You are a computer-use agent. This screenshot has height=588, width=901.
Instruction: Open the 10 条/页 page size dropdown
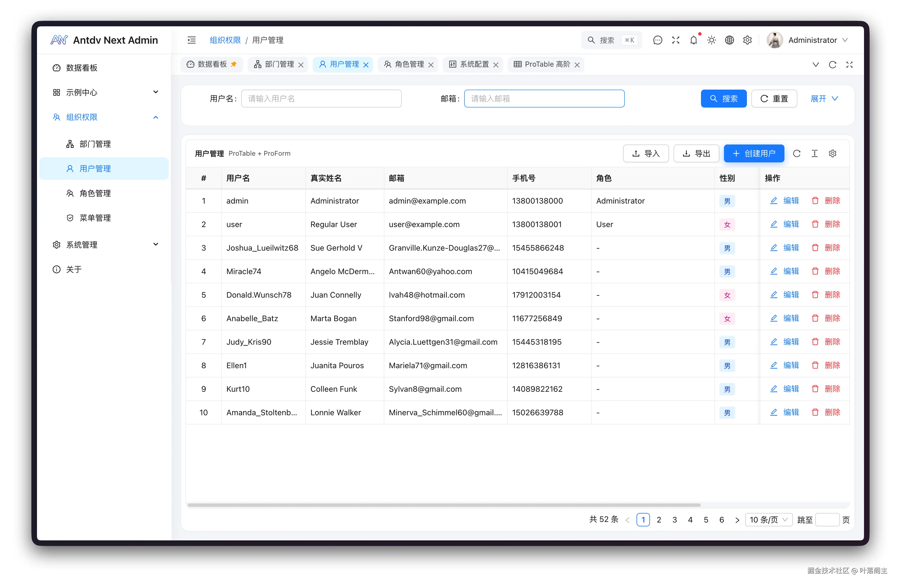pos(768,519)
